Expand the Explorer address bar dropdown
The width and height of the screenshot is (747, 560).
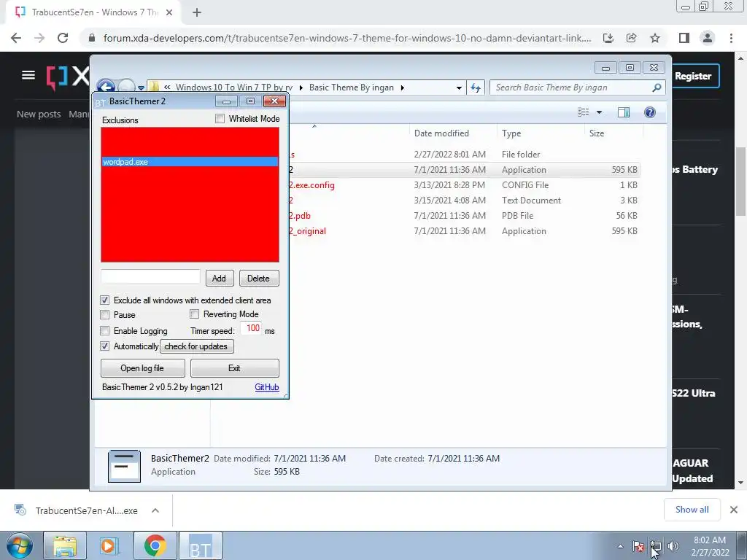459,87
